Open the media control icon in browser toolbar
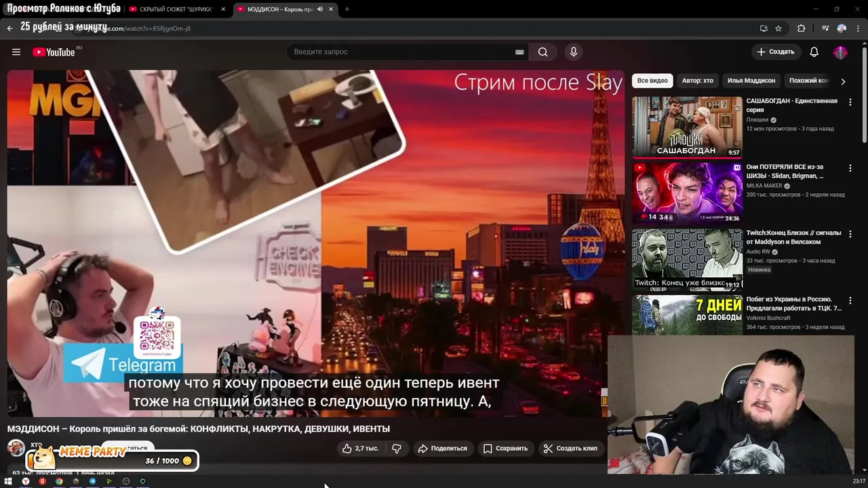The width and height of the screenshot is (868, 488). (825, 28)
